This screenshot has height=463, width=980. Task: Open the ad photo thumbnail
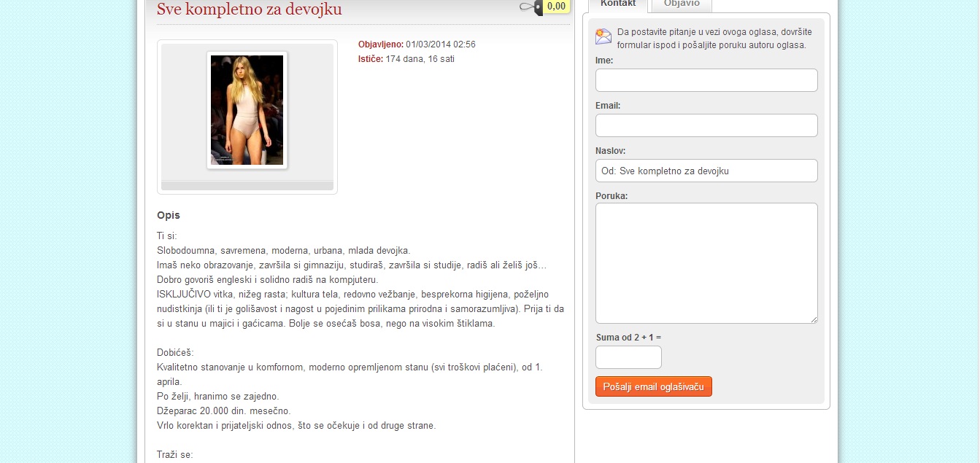point(247,110)
